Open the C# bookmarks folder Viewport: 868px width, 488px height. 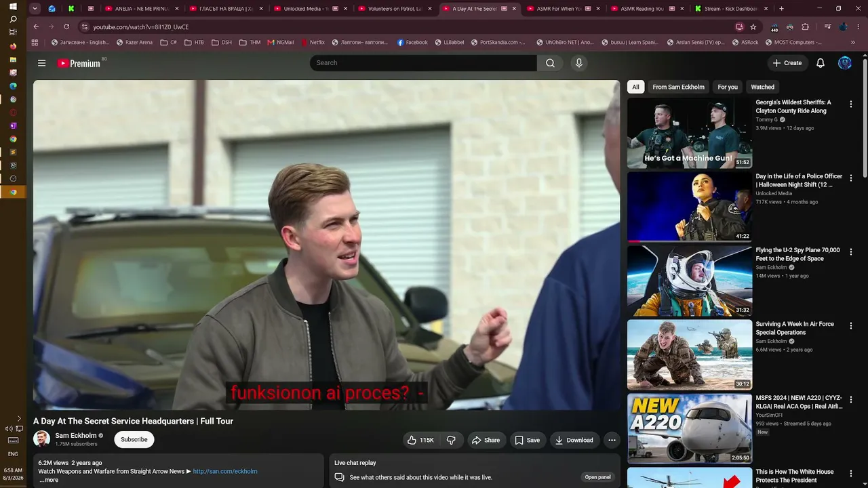(x=169, y=42)
